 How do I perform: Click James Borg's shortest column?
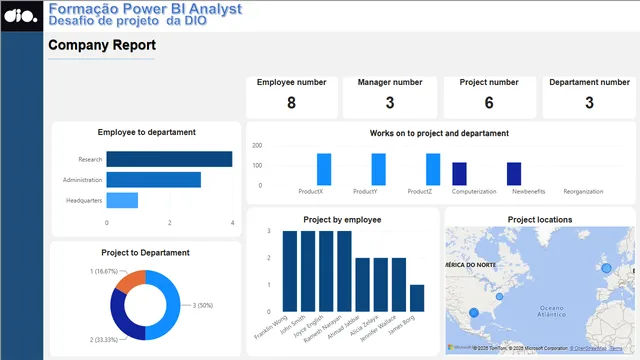click(417, 298)
